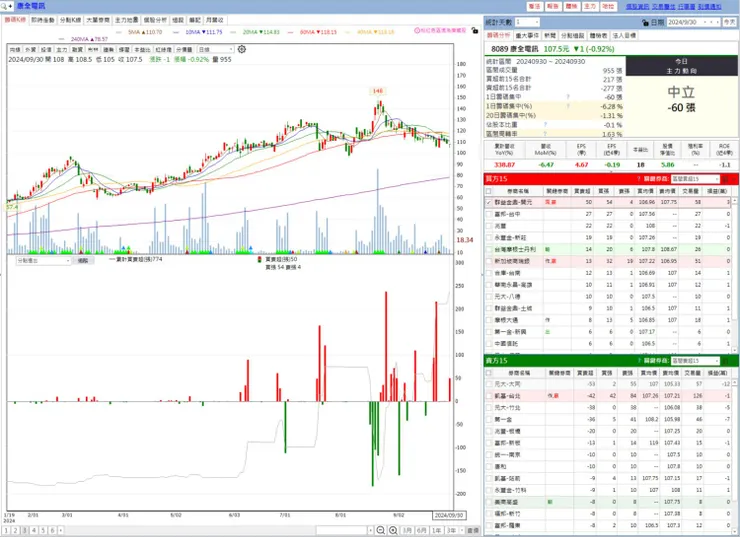The height and width of the screenshot is (537, 740).
Task: Click the 主力 chart toolbar button
Action: click(62, 49)
